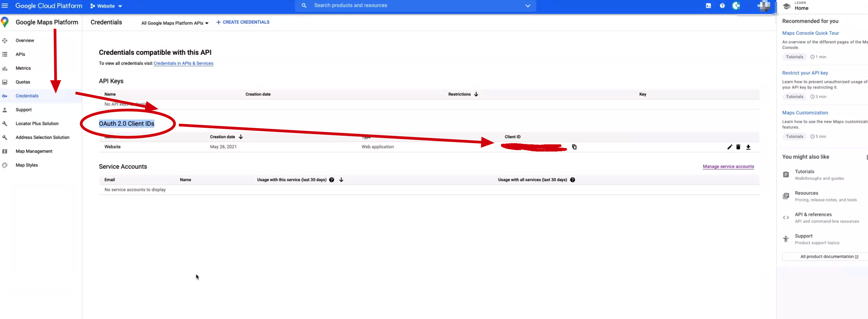Click the Learn Home graduation cap icon
The height and width of the screenshot is (319, 868).
[786, 6]
